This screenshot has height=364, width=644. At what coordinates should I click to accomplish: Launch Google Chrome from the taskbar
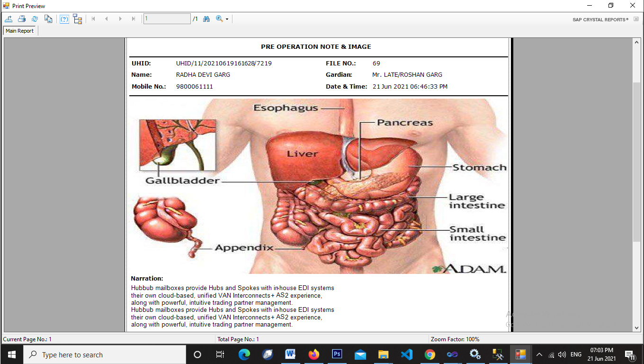coord(429,355)
